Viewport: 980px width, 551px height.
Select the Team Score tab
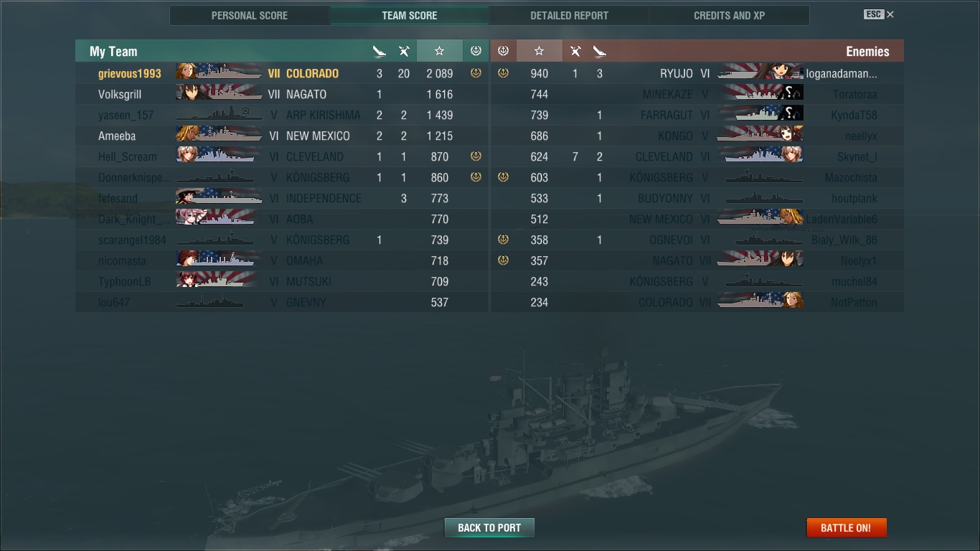click(x=410, y=15)
